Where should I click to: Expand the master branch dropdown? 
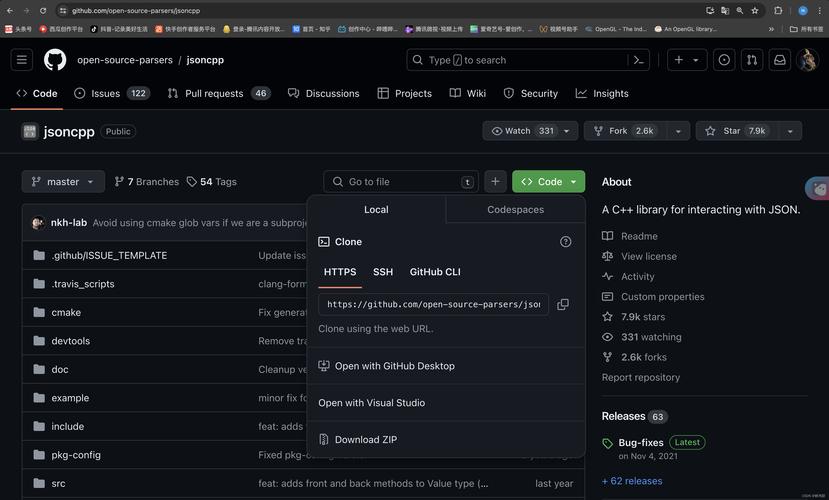click(63, 182)
